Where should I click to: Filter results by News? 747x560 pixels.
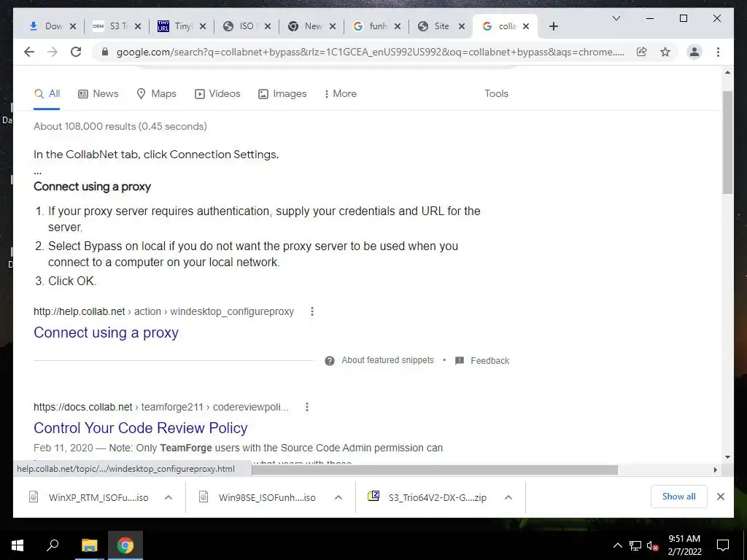click(98, 94)
